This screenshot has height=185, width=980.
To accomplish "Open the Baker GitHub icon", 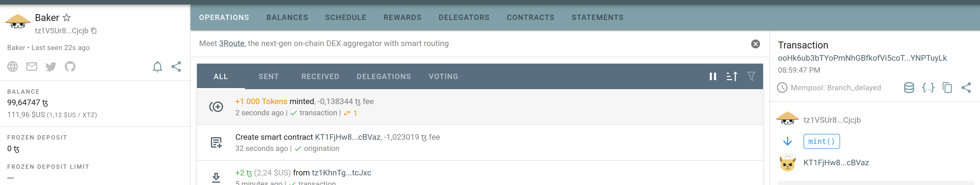I will click(70, 67).
